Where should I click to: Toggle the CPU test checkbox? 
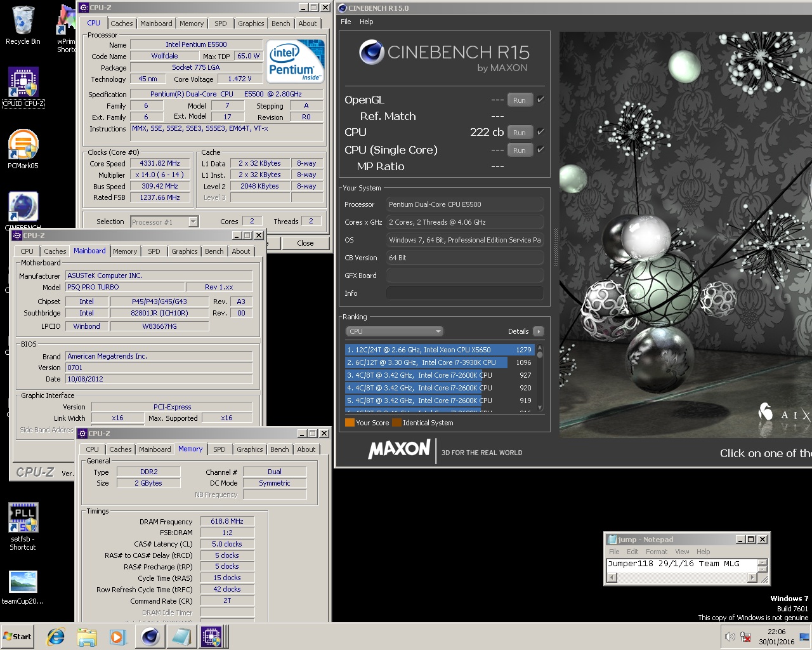(x=540, y=132)
